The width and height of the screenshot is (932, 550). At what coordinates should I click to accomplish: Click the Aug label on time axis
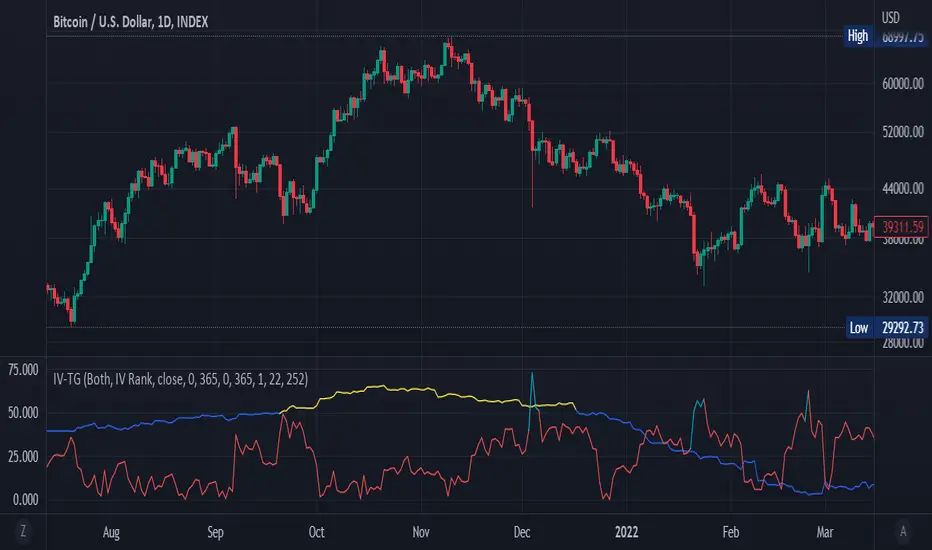pyautogui.click(x=110, y=530)
